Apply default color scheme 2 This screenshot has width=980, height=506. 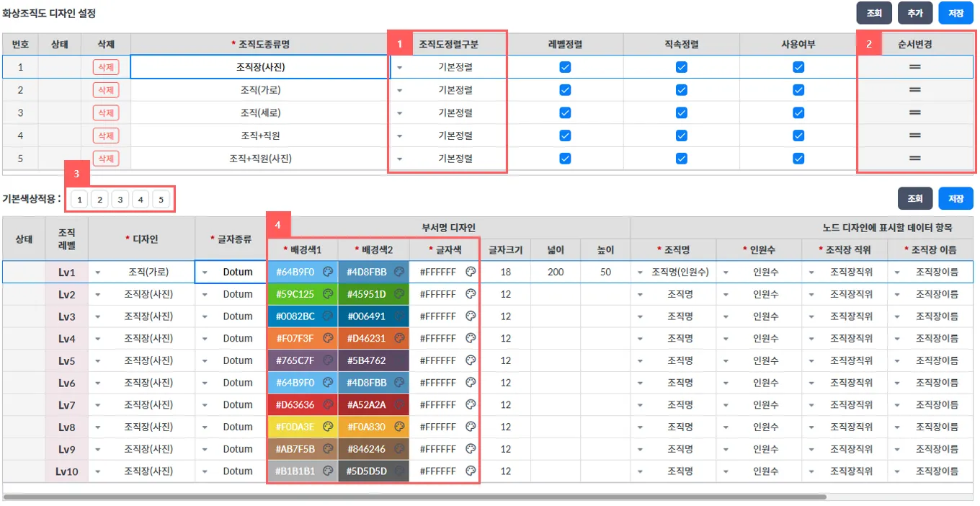100,200
